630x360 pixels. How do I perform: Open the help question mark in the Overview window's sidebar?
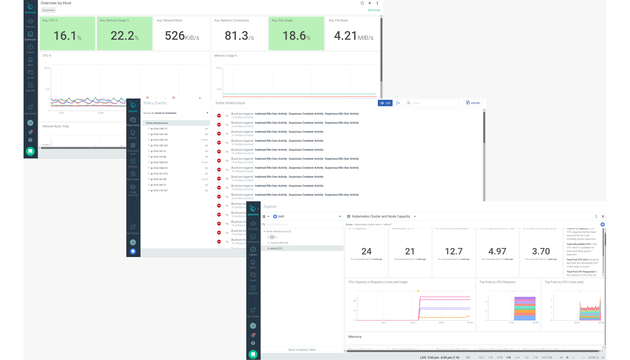[31, 140]
